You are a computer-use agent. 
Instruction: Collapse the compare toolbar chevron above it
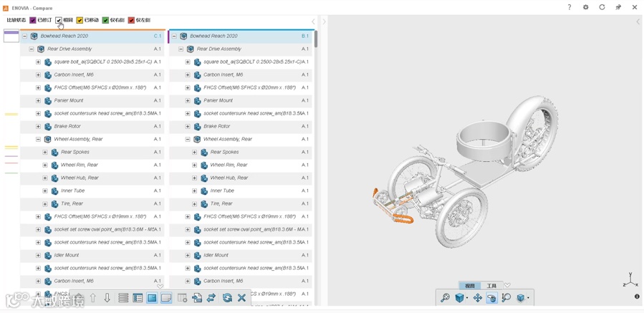160,286
